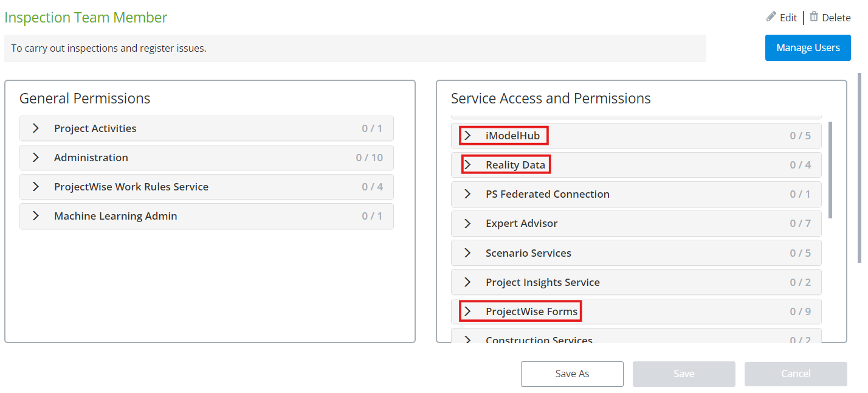Expand the iModelHub service chevron

tap(467, 136)
